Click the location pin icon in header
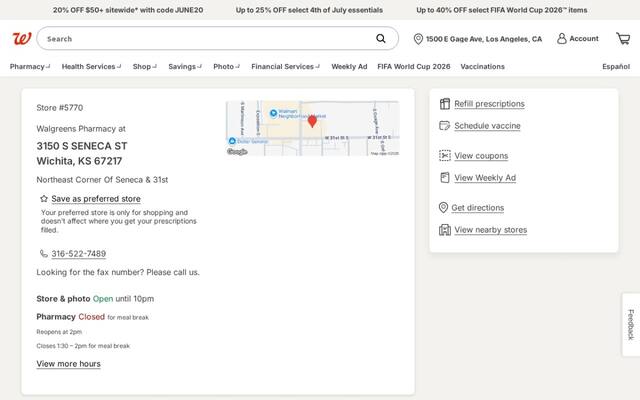This screenshot has height=400, width=640. coord(418,39)
